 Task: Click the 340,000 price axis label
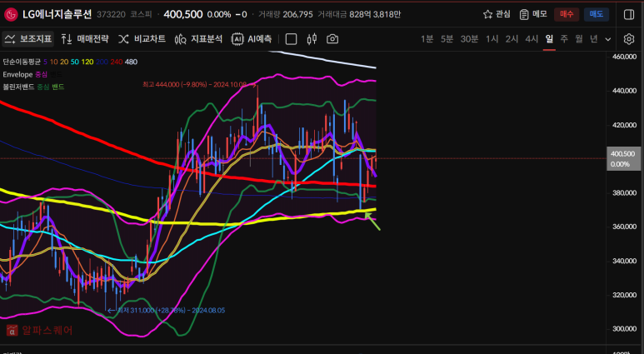click(x=623, y=261)
